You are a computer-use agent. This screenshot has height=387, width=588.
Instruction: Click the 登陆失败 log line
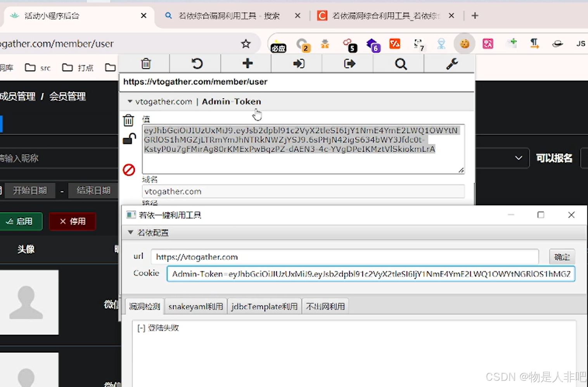pyautogui.click(x=158, y=328)
